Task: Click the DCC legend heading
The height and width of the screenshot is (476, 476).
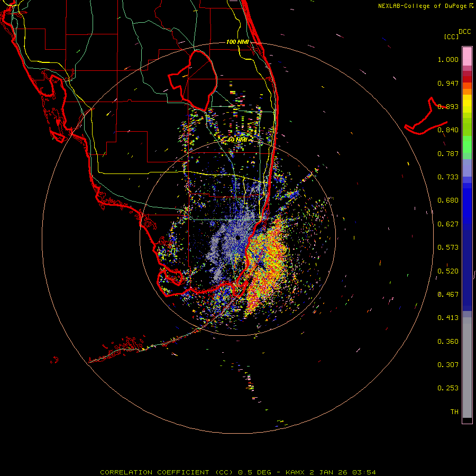Action: click(464, 32)
